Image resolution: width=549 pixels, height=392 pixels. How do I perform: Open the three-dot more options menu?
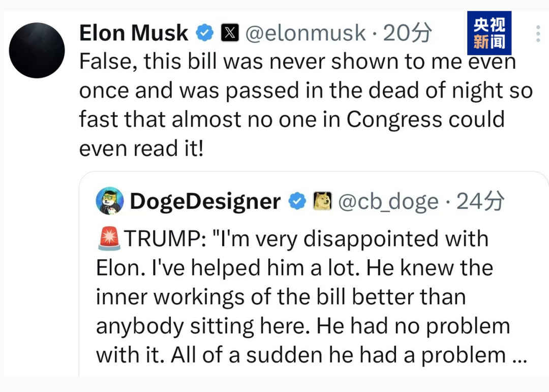(538, 34)
